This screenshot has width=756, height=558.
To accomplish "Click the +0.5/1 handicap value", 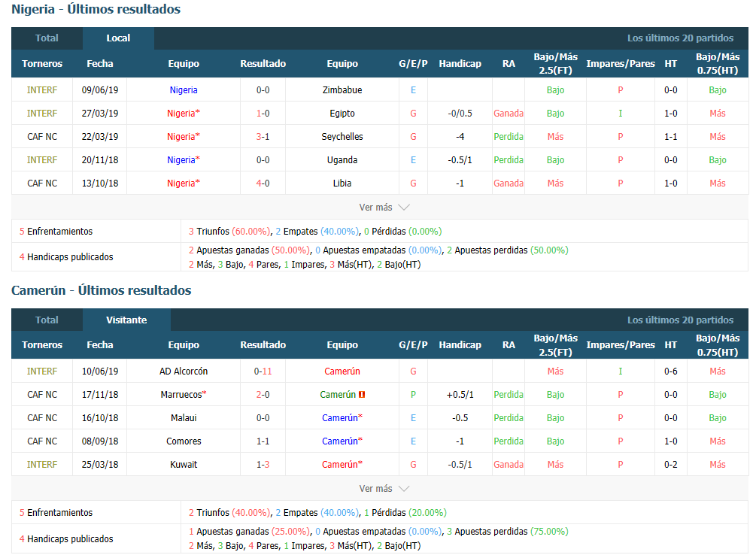I will click(460, 395).
